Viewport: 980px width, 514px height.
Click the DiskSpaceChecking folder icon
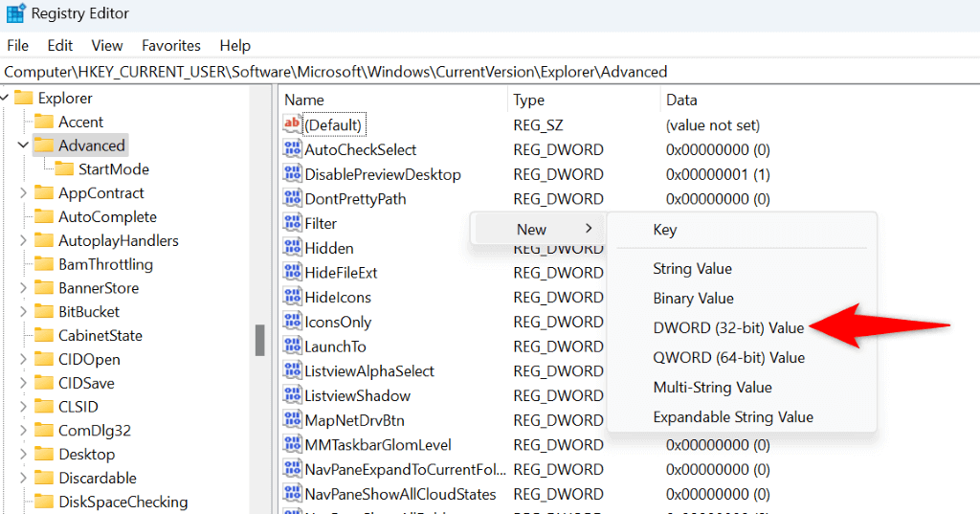tap(44, 503)
